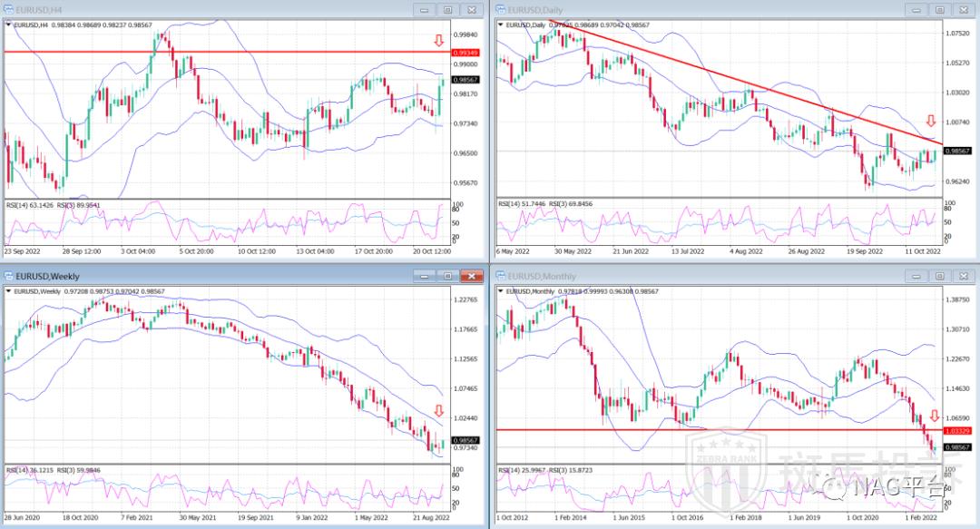The image size is (980, 529).
Task: Close the EURUSD,Weekly chart window
Action: point(470,275)
